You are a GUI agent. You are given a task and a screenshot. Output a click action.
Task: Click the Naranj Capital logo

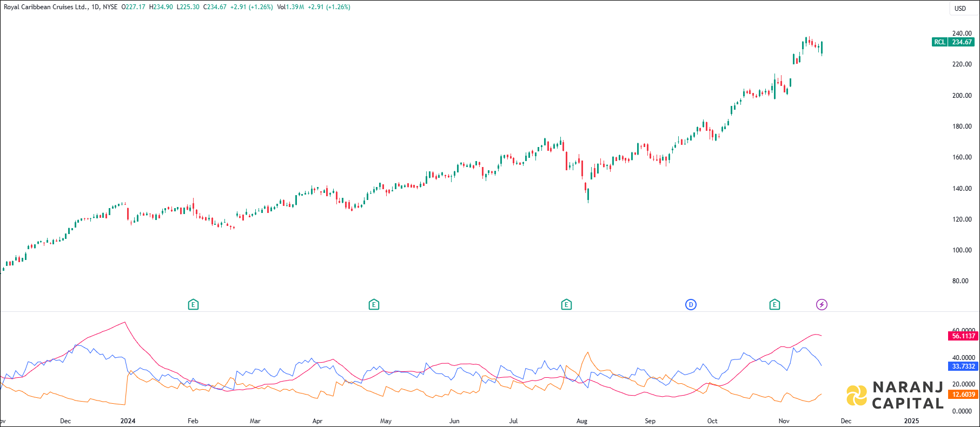pos(895,395)
